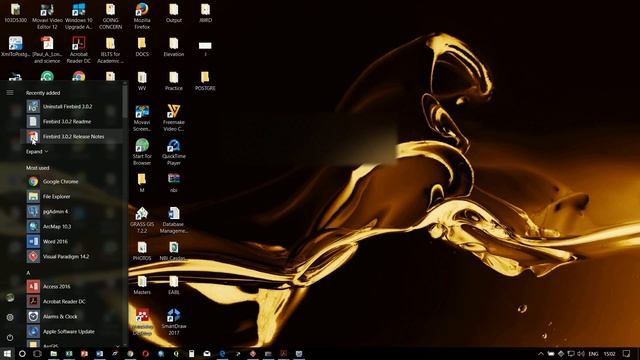Open Start menu Settings gear
Image resolution: width=640 pixels, height=360 pixels.
click(10, 317)
